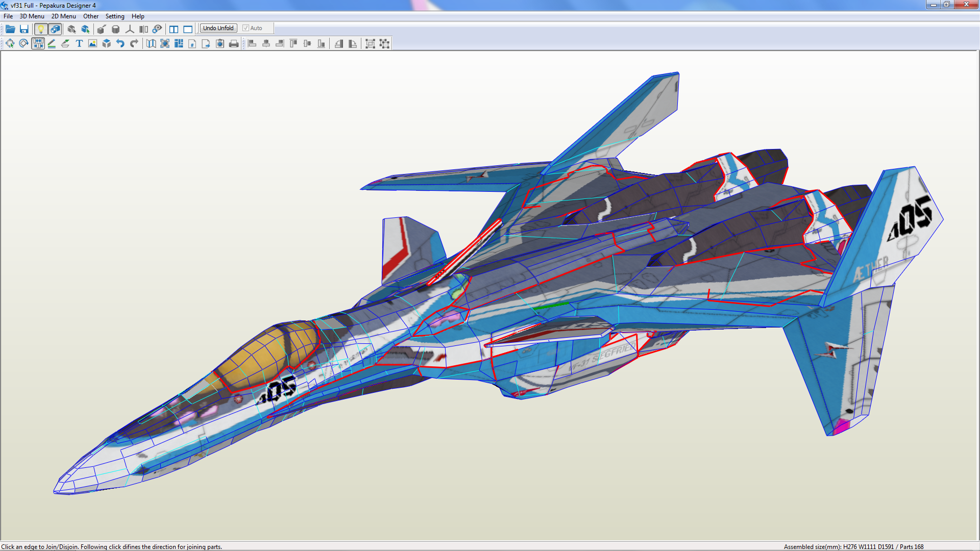Viewport: 980px width, 551px height.
Task: Align parts to the right
Action: click(x=280, y=43)
